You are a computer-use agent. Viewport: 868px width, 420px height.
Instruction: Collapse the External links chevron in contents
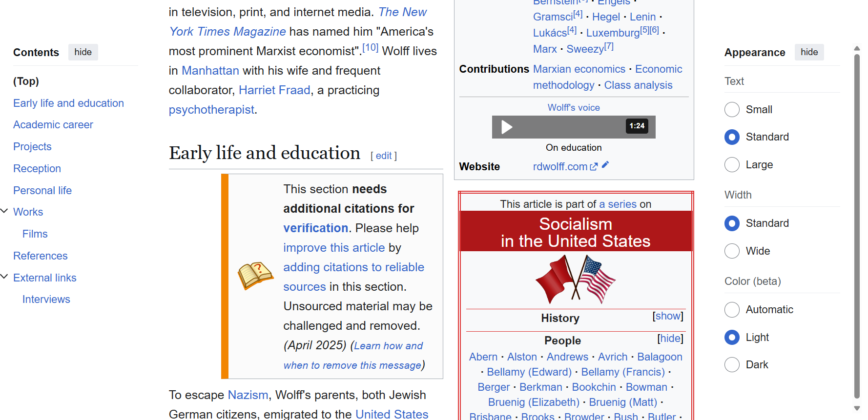click(x=4, y=277)
